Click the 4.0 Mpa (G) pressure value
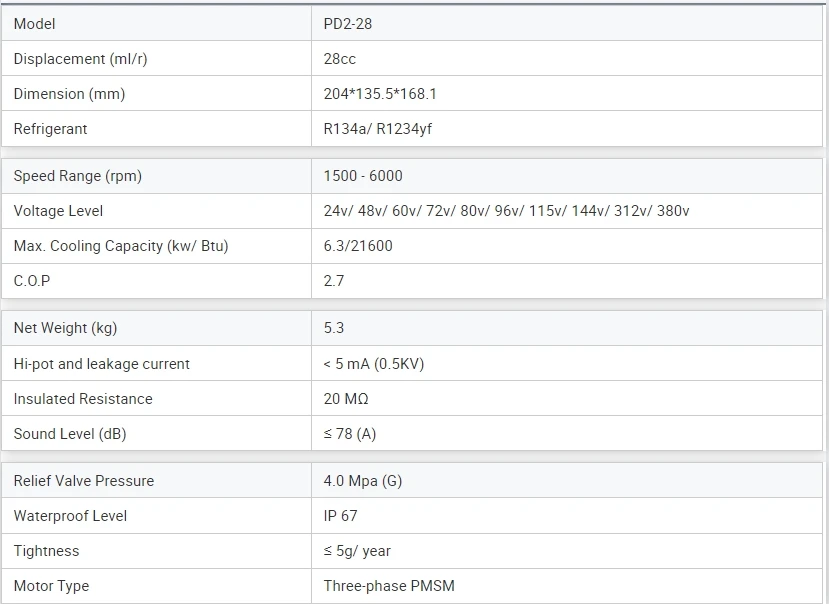The image size is (829, 604). pos(363,481)
